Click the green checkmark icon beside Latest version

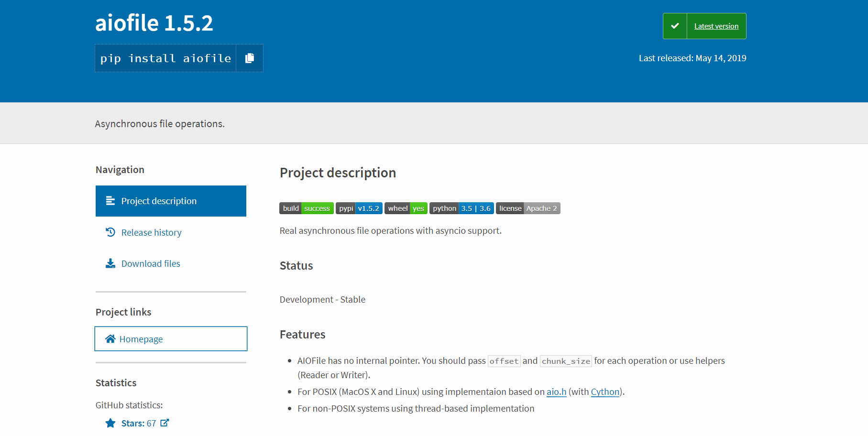675,26
